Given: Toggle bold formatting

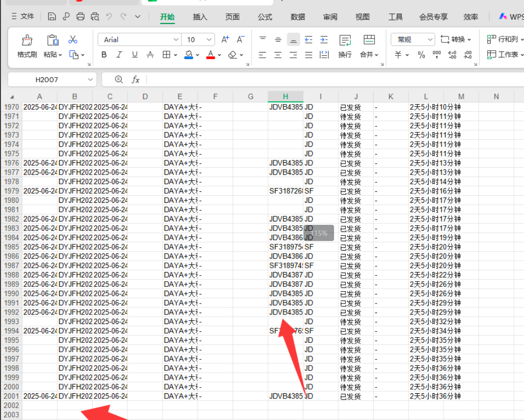Looking at the screenshot, I should pos(104,54).
